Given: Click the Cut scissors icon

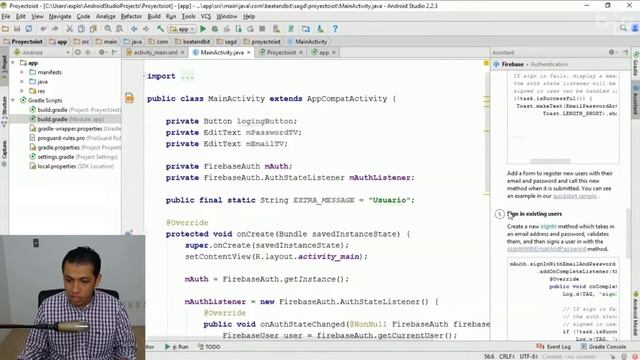Looking at the screenshot, I should pos(69,29).
